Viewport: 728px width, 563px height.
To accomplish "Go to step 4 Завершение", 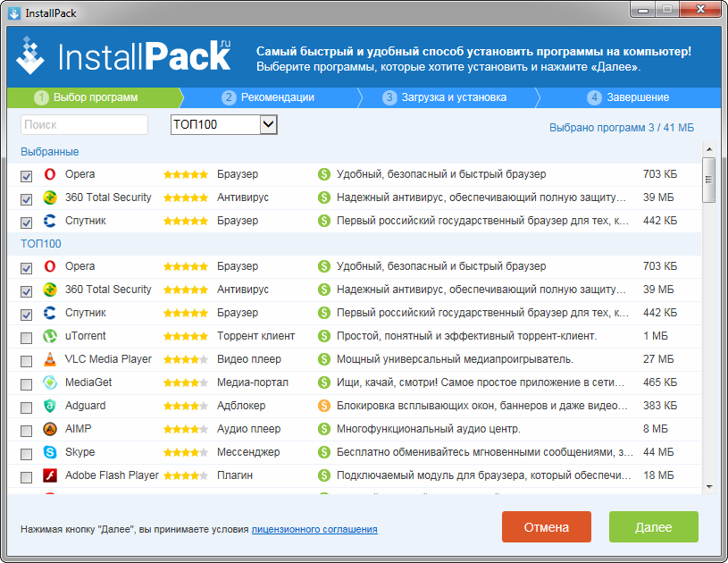I will pos(629,97).
